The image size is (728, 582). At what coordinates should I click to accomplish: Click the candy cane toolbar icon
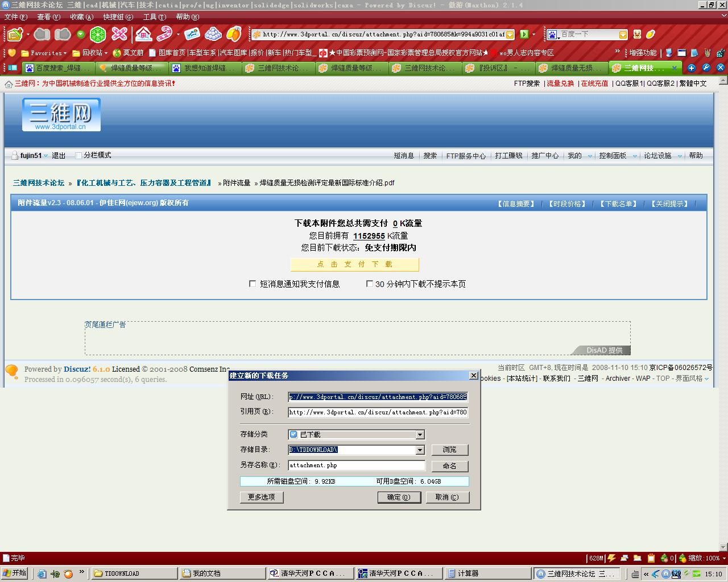point(165,35)
